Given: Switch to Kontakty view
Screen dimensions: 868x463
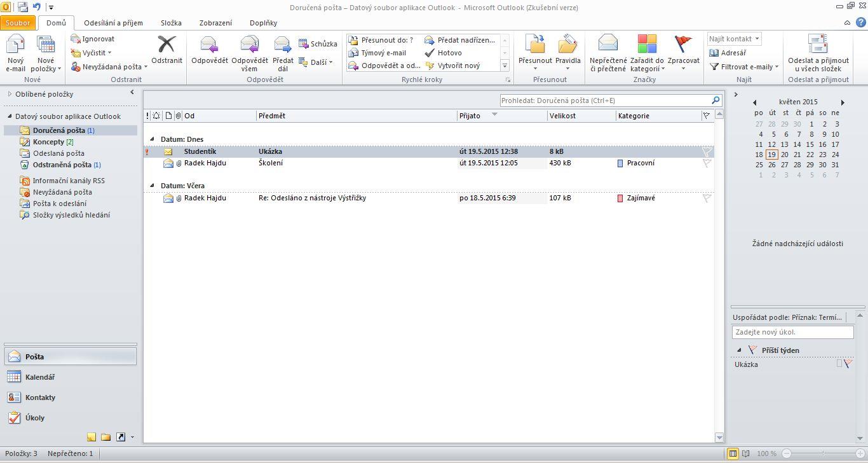Looking at the screenshot, I should [x=71, y=397].
